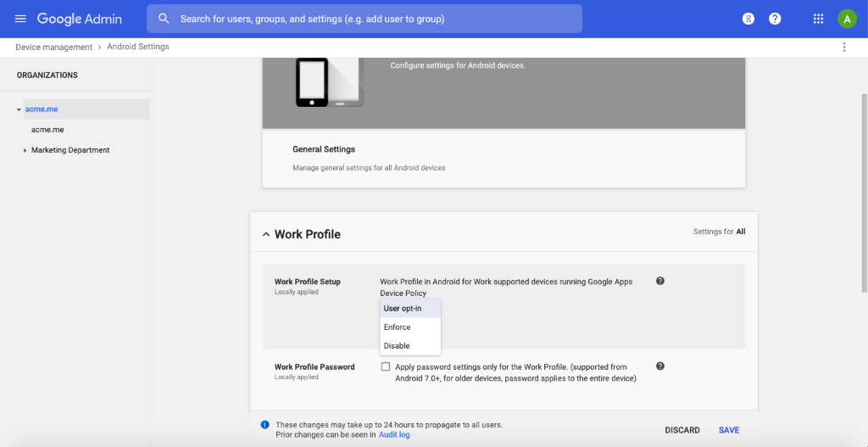
Task: Click the search magnifier icon
Action: click(x=164, y=19)
